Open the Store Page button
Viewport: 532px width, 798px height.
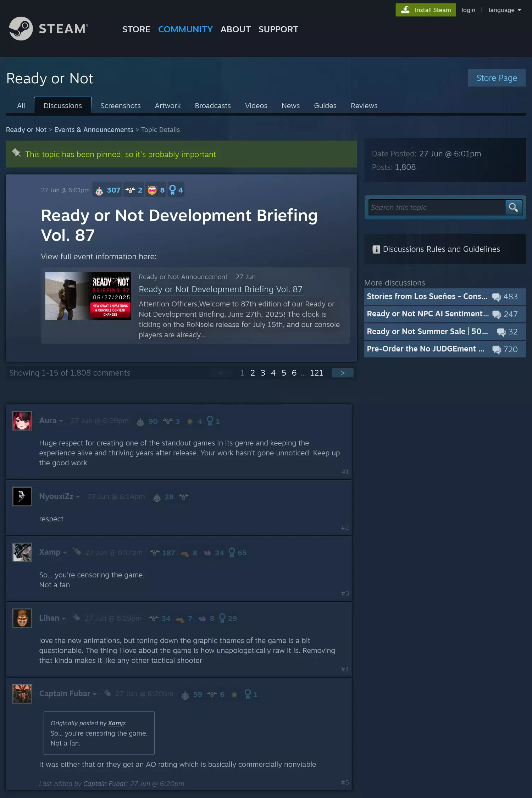(497, 78)
